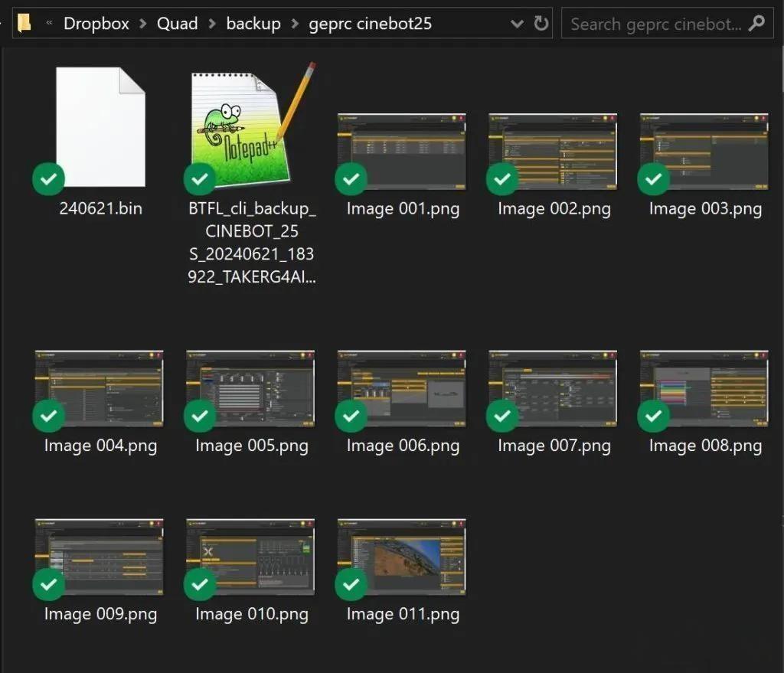Click sync checkmark on Image 006.png
784x673 pixels.
[351, 416]
